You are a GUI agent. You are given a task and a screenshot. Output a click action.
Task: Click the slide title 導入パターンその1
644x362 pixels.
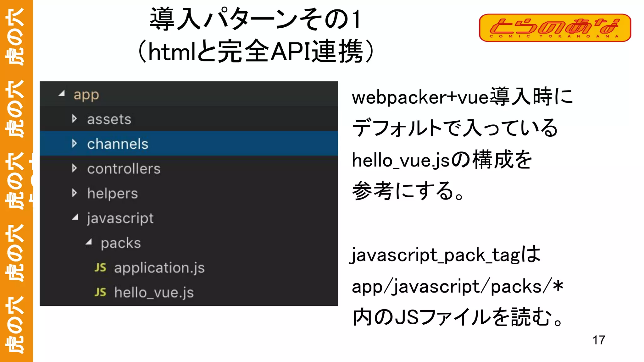(x=255, y=19)
